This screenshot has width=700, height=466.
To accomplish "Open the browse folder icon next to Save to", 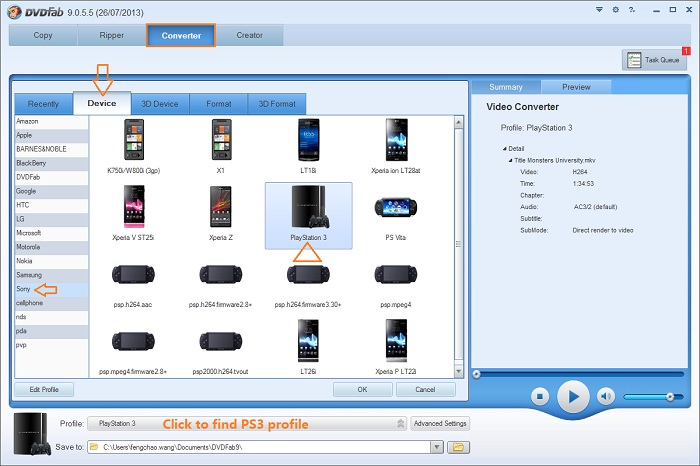I will pyautogui.click(x=458, y=447).
